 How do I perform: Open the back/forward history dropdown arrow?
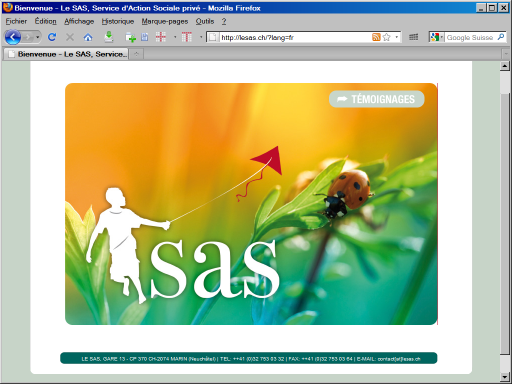coord(37,37)
